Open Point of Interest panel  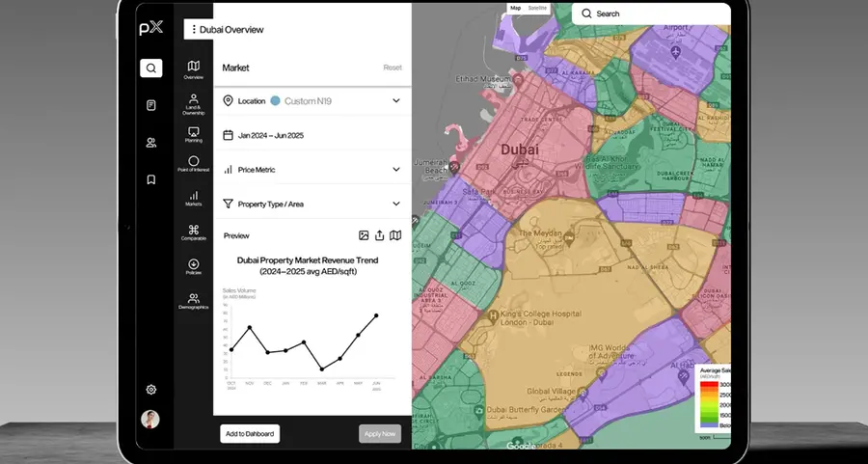193,164
